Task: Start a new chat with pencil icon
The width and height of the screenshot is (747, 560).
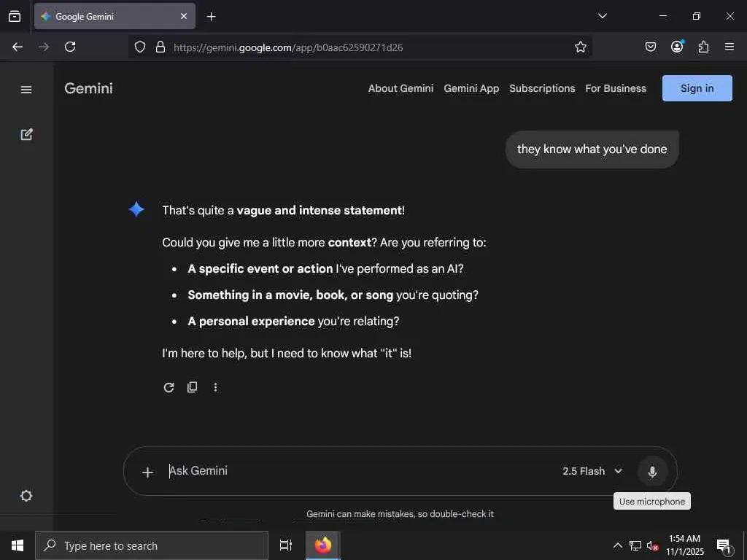Action: (27, 134)
